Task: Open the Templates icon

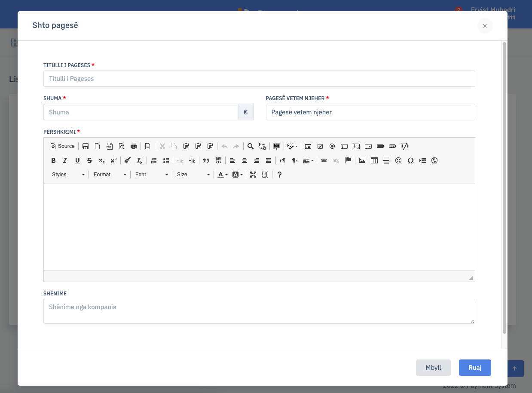Action: coord(147,146)
